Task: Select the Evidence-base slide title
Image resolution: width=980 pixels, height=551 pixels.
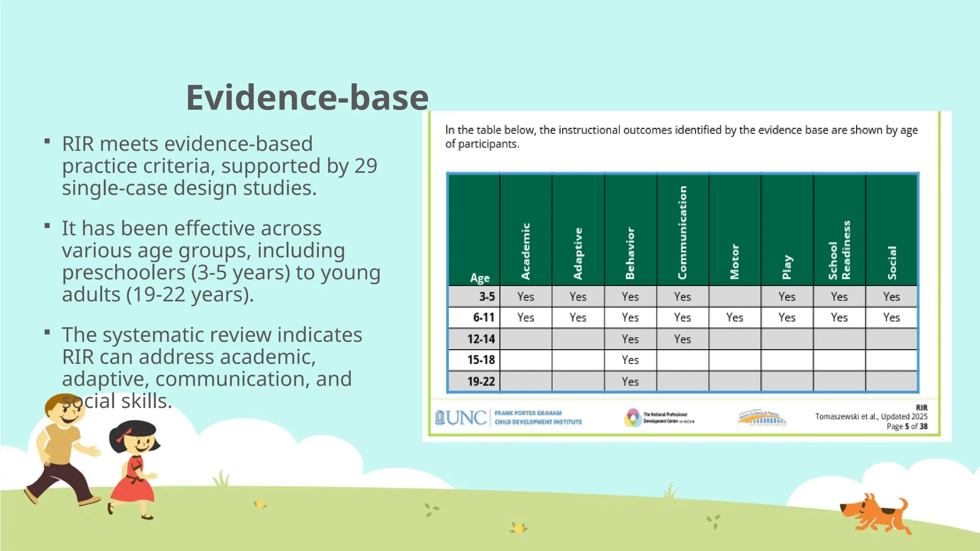Action: coord(307,98)
